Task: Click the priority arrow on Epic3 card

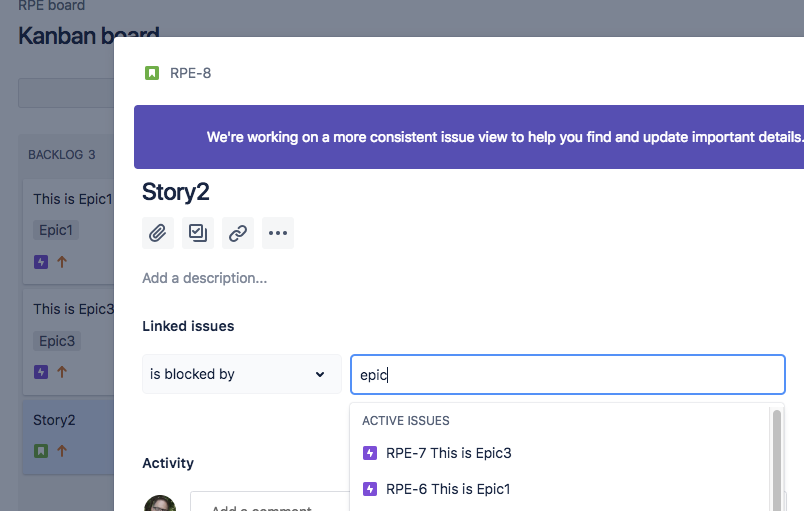Action: pos(62,372)
